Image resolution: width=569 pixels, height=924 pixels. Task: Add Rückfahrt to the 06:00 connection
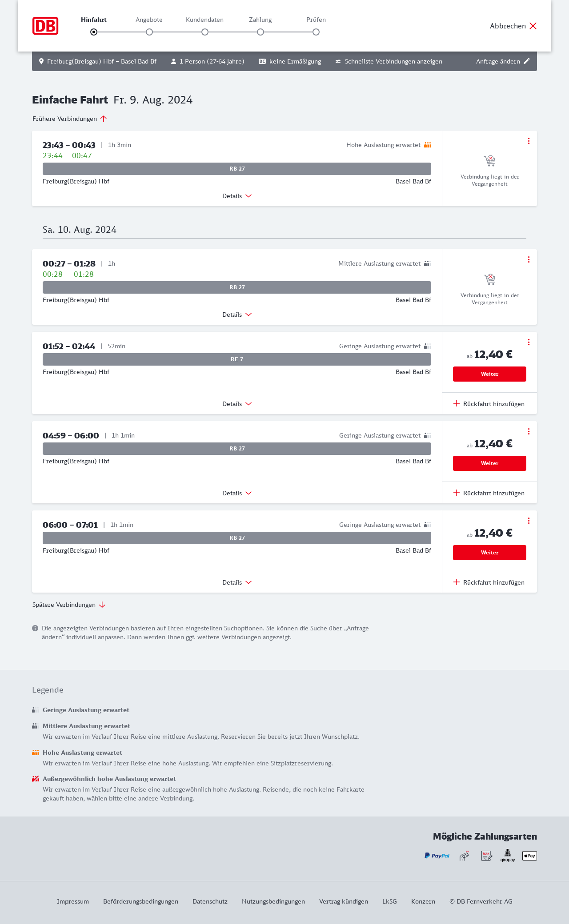[489, 582]
